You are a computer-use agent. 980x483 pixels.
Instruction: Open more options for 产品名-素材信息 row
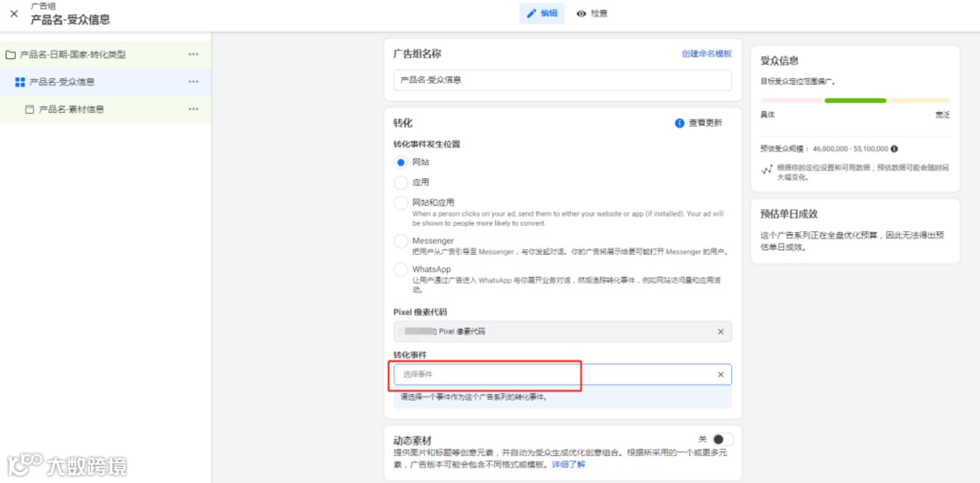coord(193,109)
